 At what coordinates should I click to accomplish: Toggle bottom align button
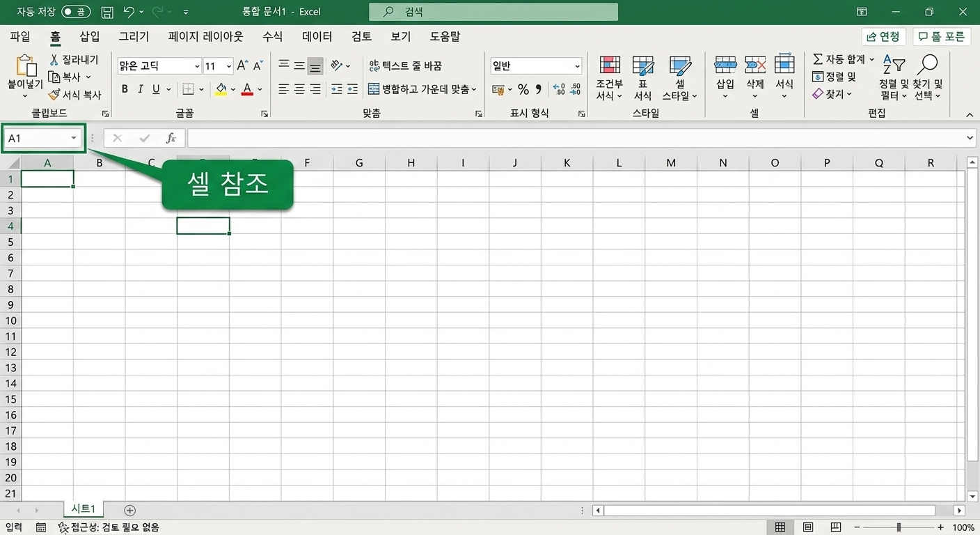tap(315, 65)
